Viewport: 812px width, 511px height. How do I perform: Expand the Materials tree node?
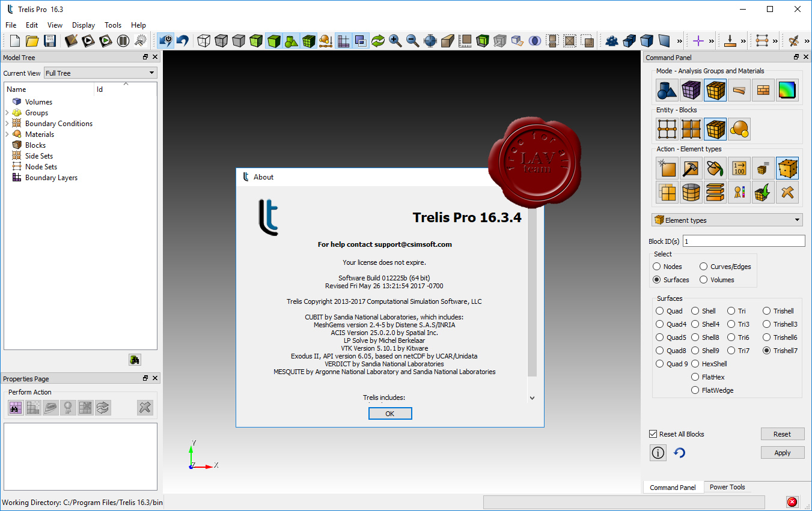[x=7, y=135]
